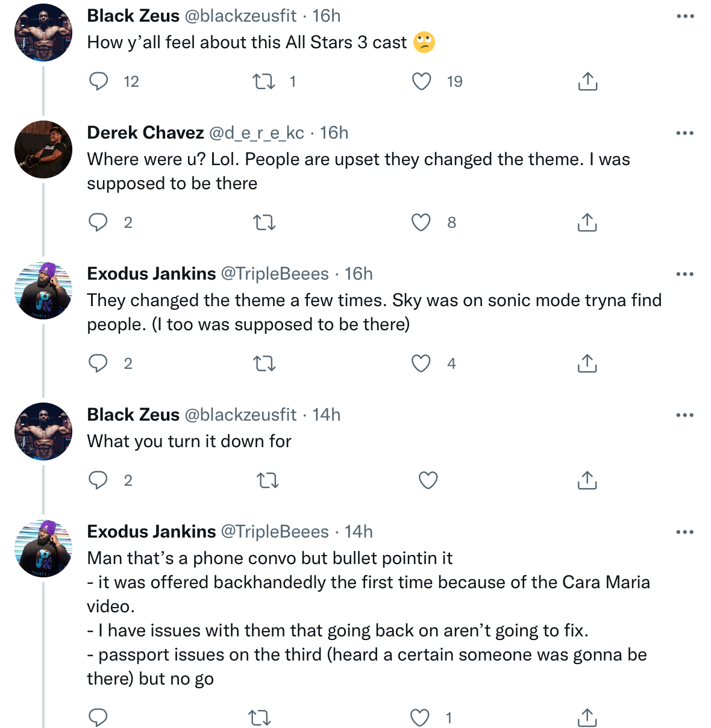Screen dimensions: 711x728
Task: Retweet Exodus Jankins' sonic mode tweet
Action: 264,363
